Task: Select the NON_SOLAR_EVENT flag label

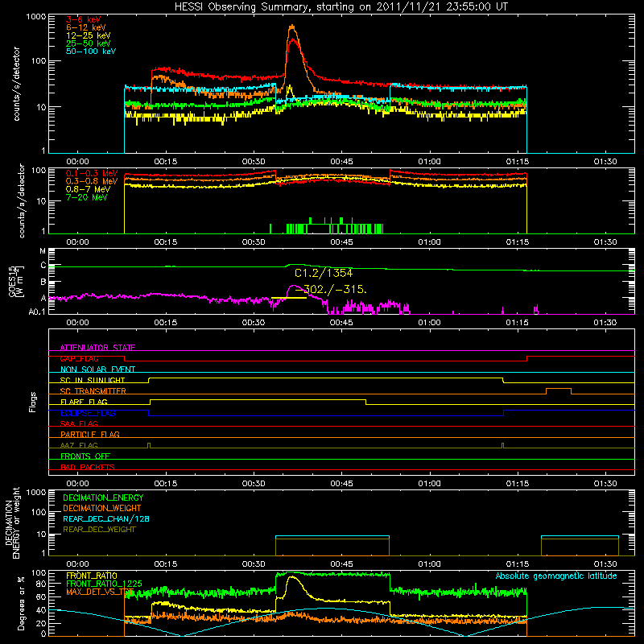Action: point(97,369)
